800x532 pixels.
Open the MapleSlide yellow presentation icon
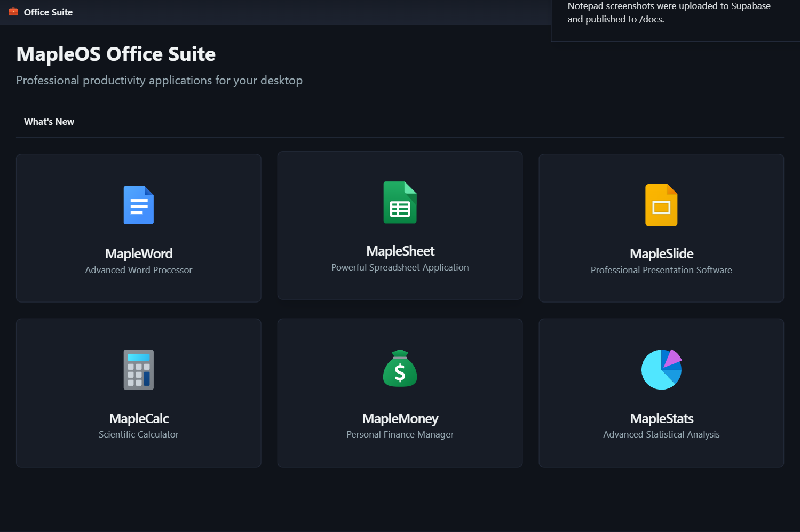pos(661,205)
